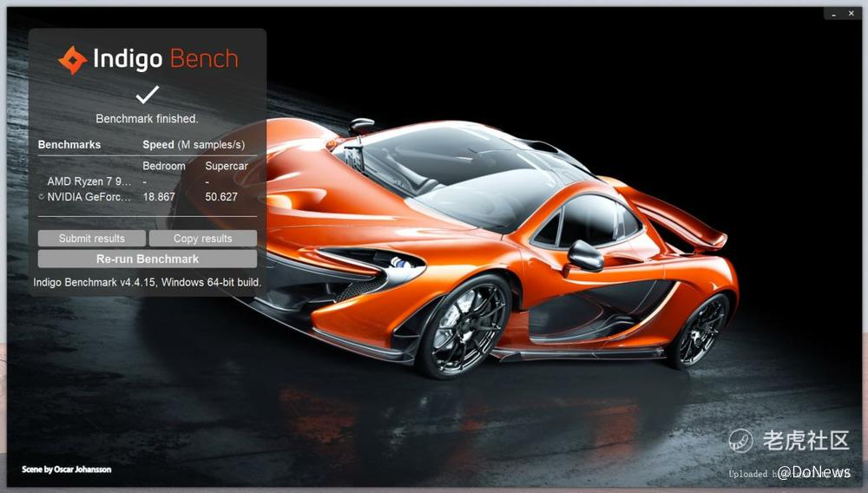Click the Scene by Oscar Johansson credit
Image resolution: width=868 pixels, height=493 pixels.
[67, 470]
